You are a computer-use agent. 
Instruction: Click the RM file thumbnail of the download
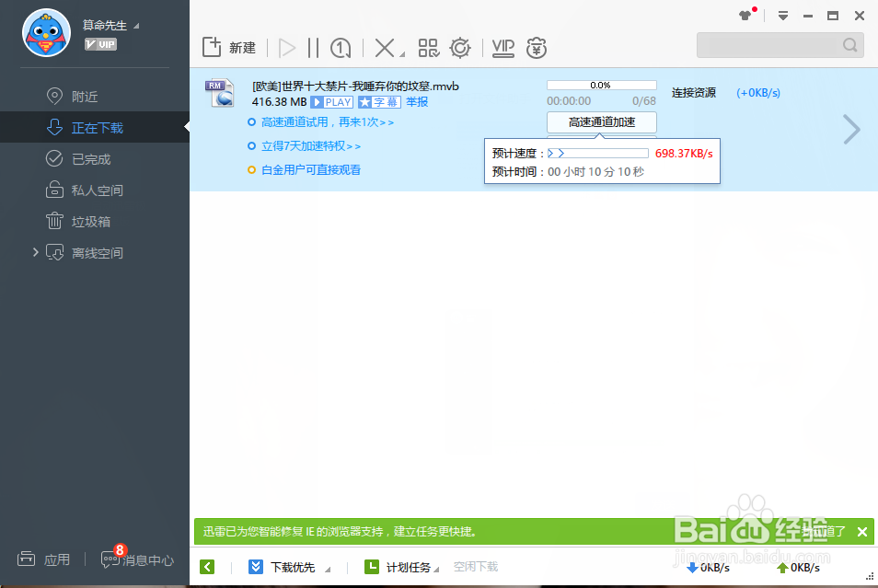pos(221,93)
